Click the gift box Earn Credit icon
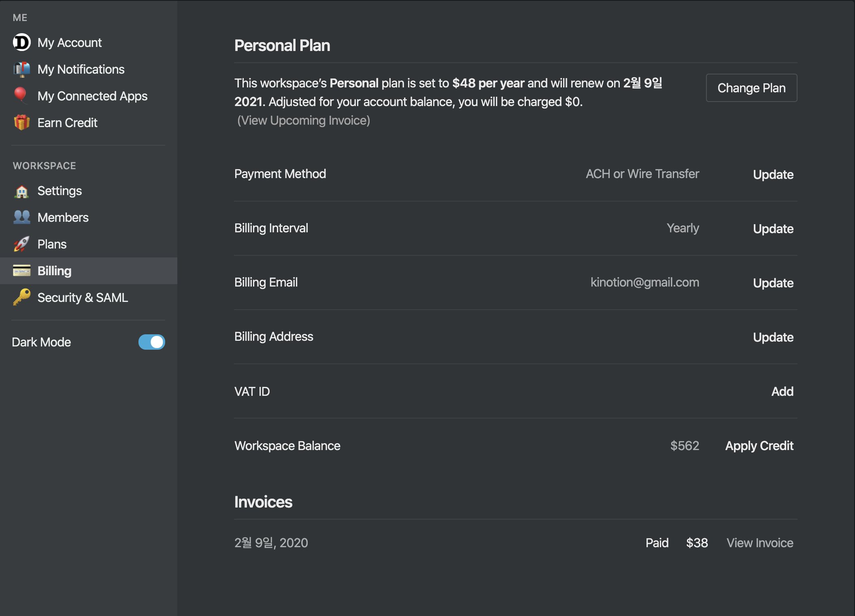855x616 pixels. coord(21,122)
